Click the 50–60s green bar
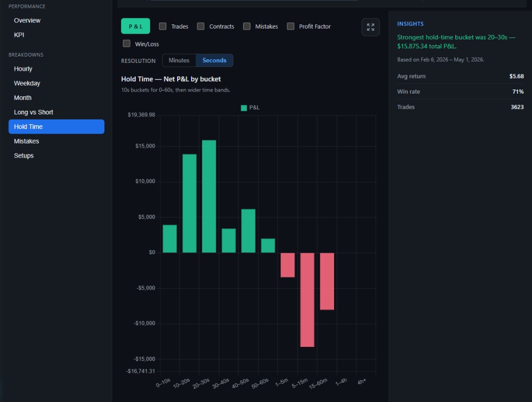Image resolution: width=532 pixels, height=402 pixels. pos(268,245)
